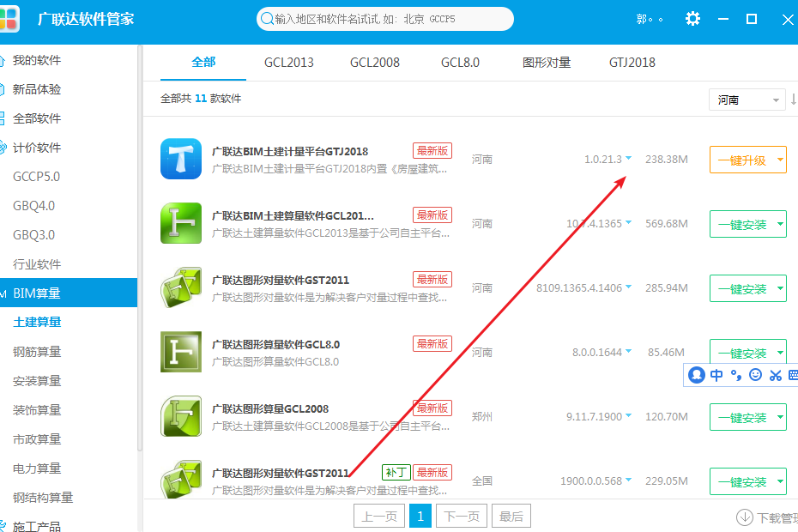Click the 补丁 patch tag

pyautogui.click(x=396, y=473)
